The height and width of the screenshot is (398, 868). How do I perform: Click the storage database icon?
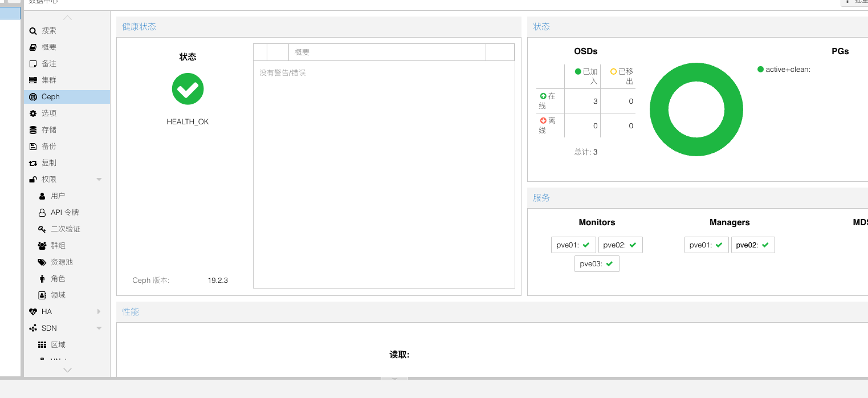point(33,130)
